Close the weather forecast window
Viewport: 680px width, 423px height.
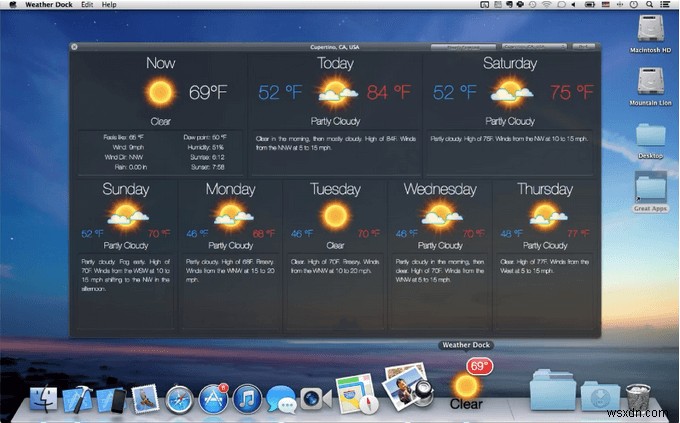(74, 46)
